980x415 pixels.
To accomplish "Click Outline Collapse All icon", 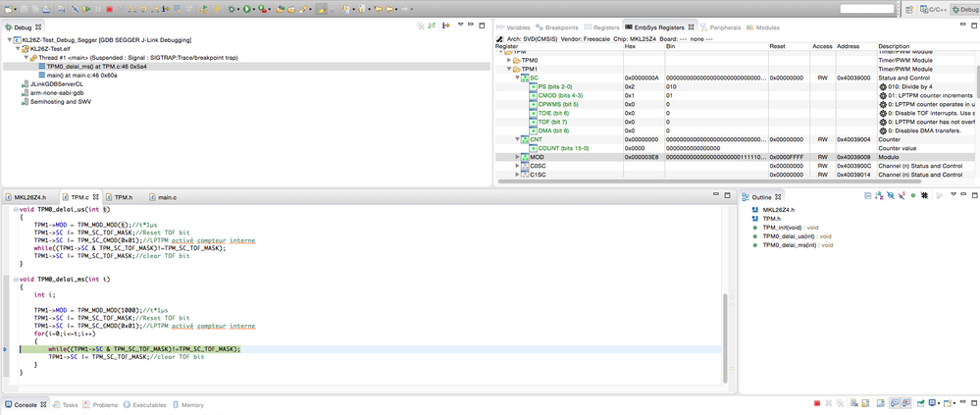I will [868, 195].
